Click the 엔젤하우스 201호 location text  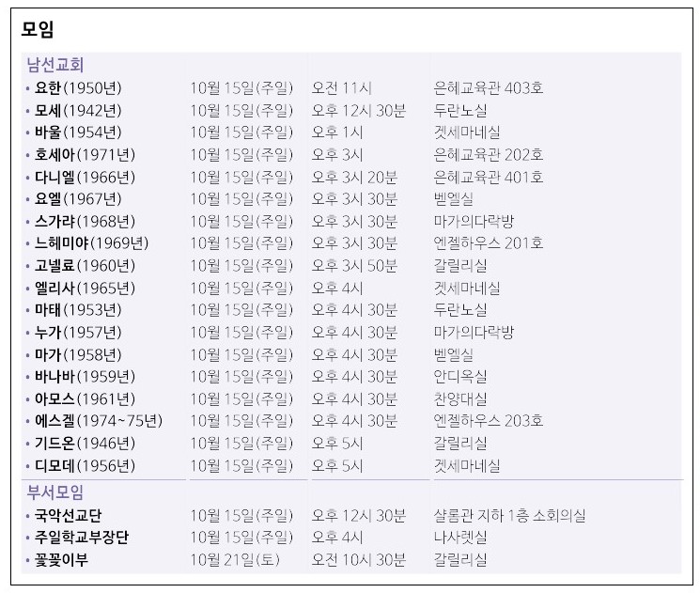pos(488,243)
